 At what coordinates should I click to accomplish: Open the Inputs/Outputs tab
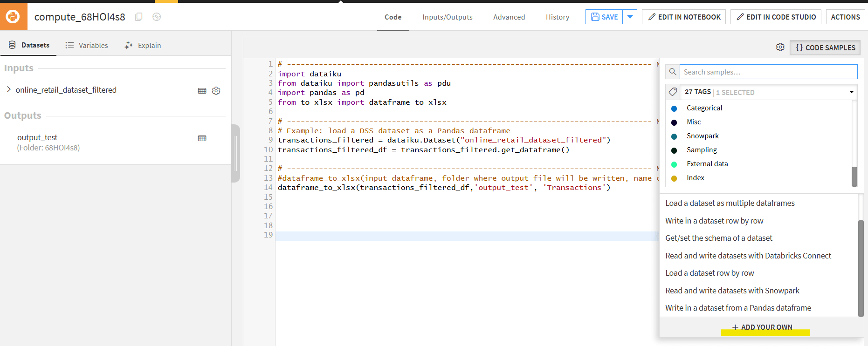448,17
